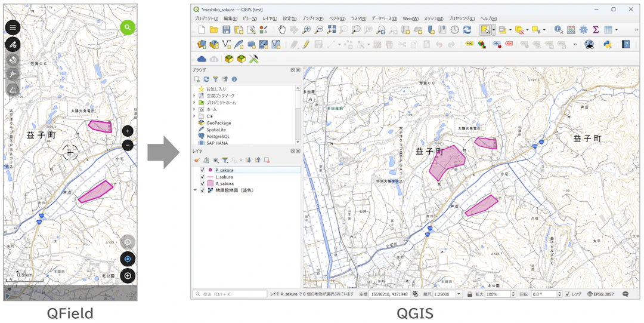
Task: Collapse the 地理院地図（淡色） layer group
Action: tap(194, 190)
